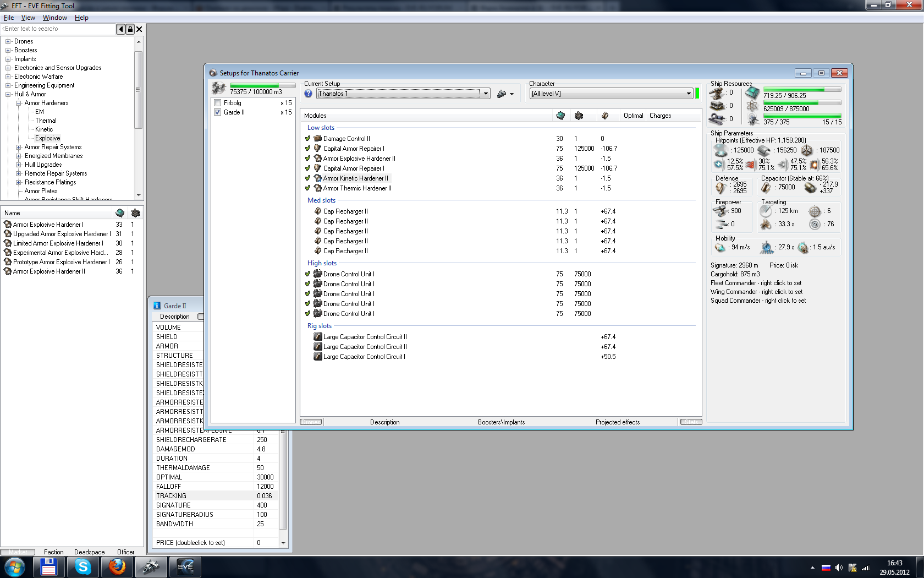This screenshot has width=924, height=578.
Task: Uncheck the Garde II drone checkbox
Action: 218,112
